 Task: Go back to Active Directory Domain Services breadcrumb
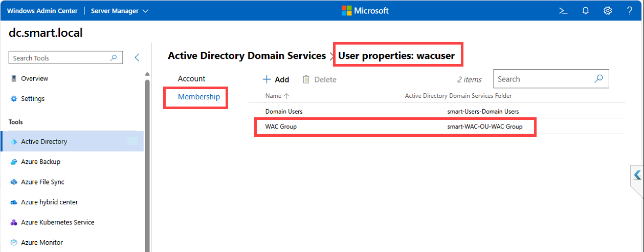(247, 55)
